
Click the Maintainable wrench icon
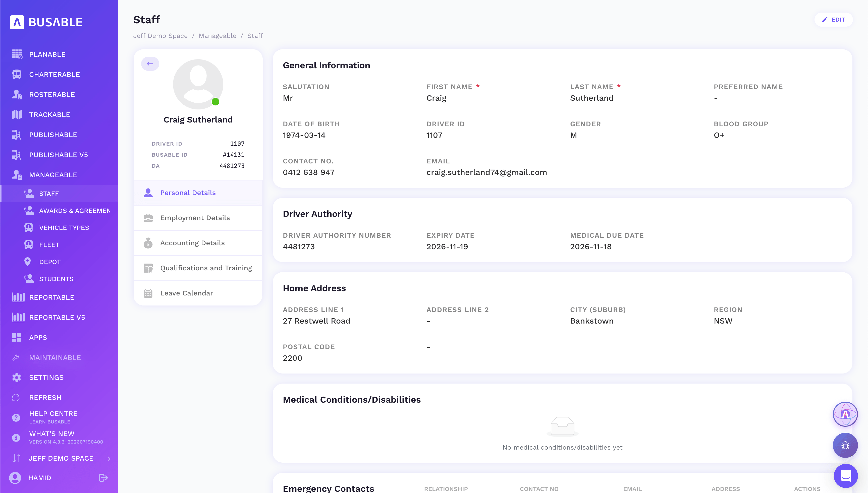click(x=16, y=357)
